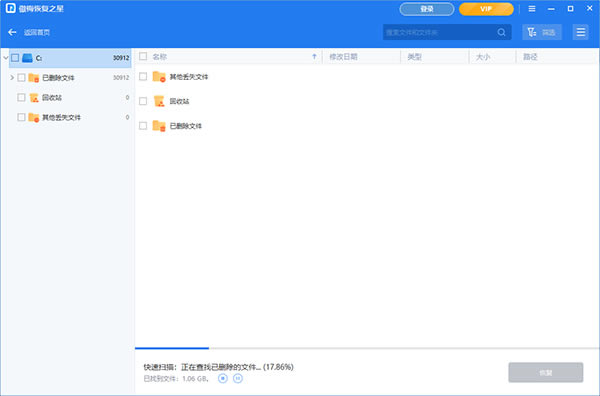The image size is (600, 396).
Task: Click the app logo in title bar
Action: click(11, 8)
